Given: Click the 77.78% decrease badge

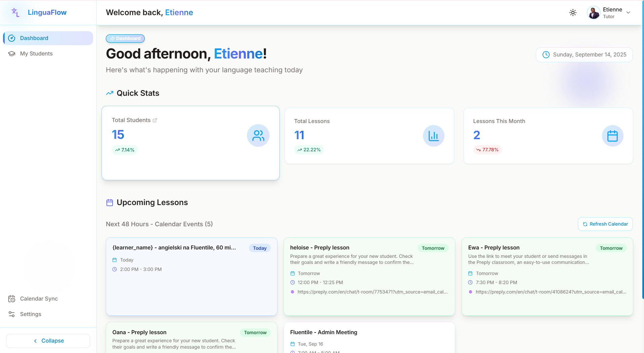Looking at the screenshot, I should tap(487, 150).
